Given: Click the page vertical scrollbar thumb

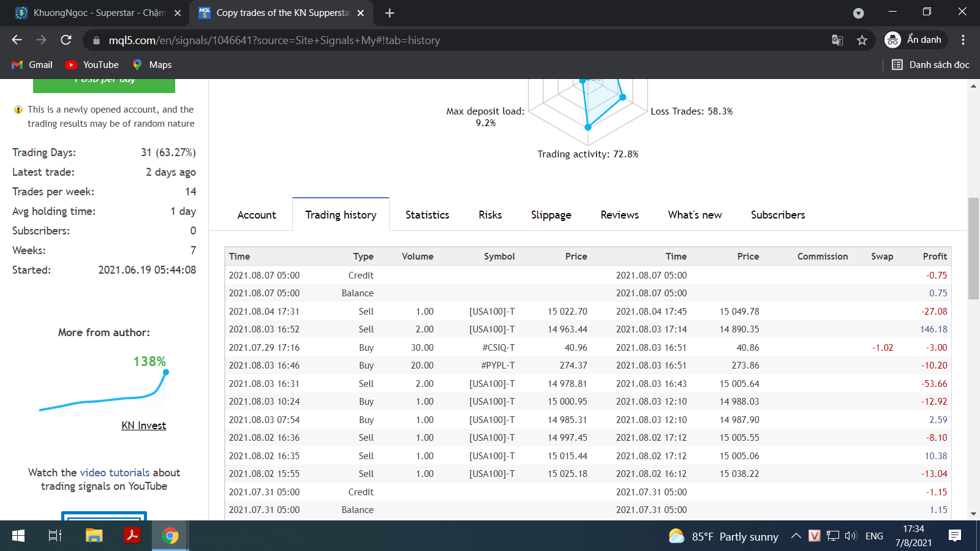Looking at the screenshot, I should point(973,248).
